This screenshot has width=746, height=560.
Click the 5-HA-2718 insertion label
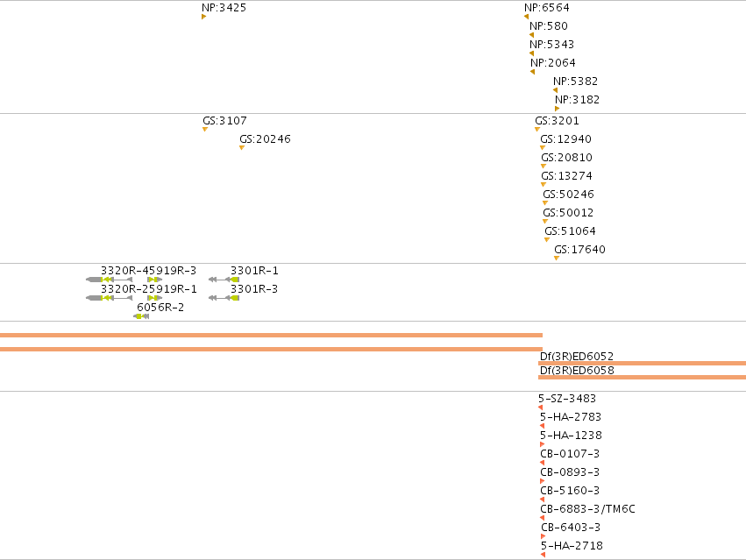pyautogui.click(x=572, y=546)
